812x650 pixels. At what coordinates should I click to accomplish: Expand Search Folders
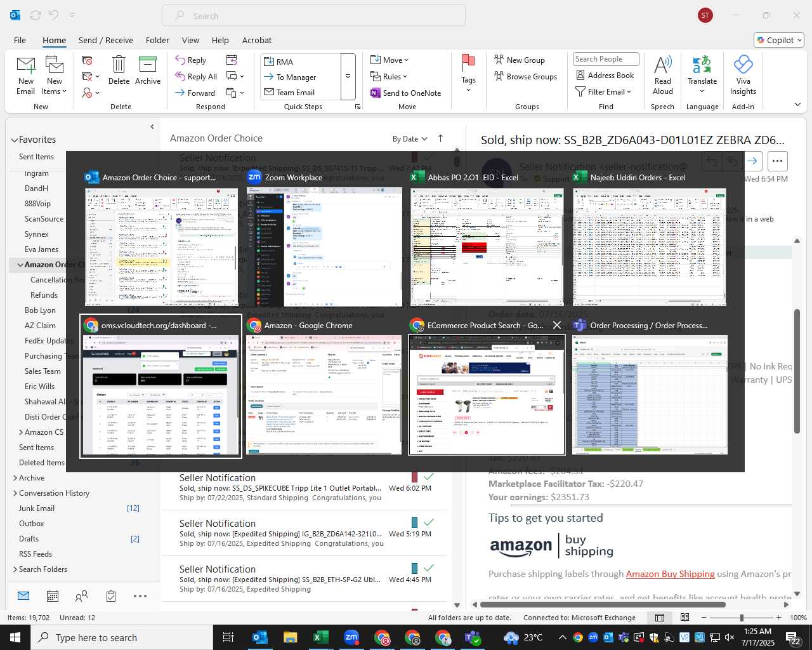[15, 569]
